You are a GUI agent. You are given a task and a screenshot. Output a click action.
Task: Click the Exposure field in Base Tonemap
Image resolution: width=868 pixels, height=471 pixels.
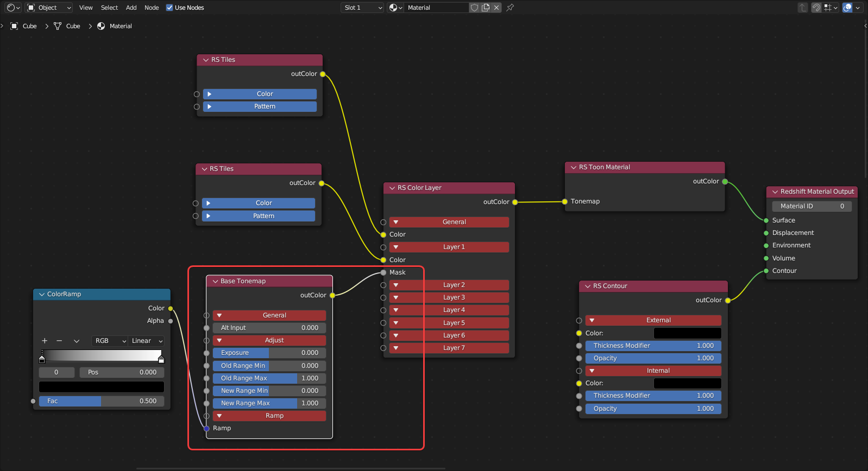(269, 353)
